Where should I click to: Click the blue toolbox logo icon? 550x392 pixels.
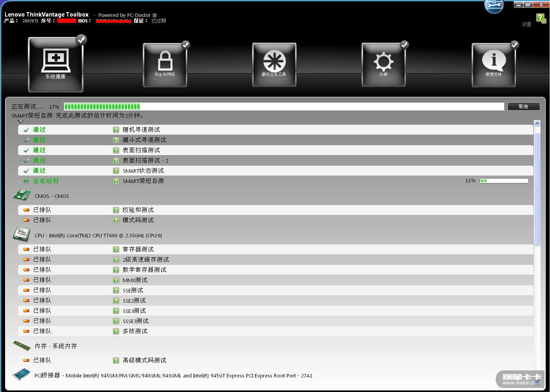tap(494, 6)
